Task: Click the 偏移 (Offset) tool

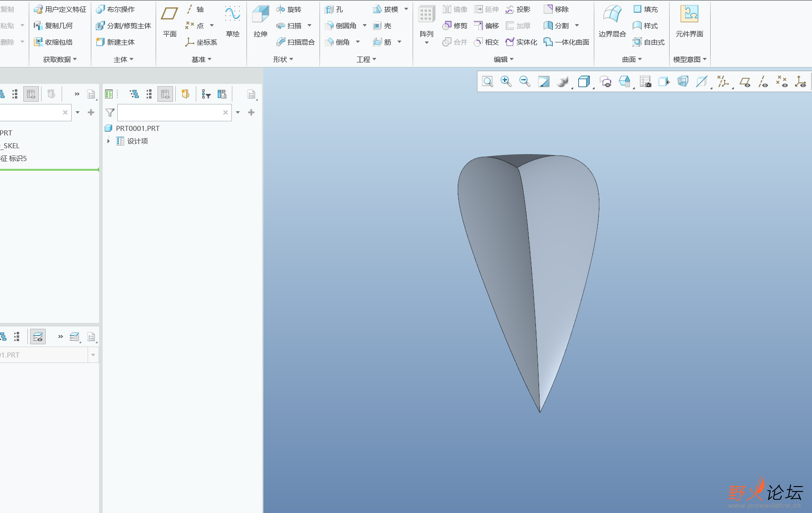Action: pyautogui.click(x=487, y=26)
